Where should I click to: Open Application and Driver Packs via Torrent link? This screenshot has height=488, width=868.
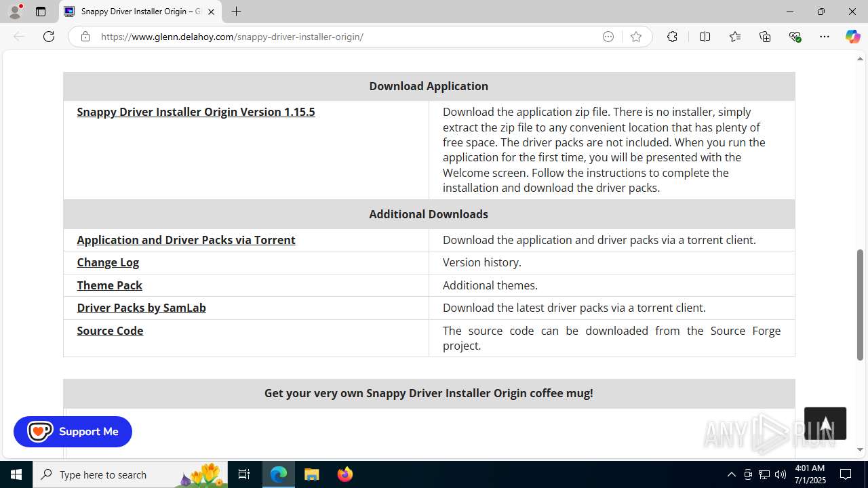(x=186, y=240)
